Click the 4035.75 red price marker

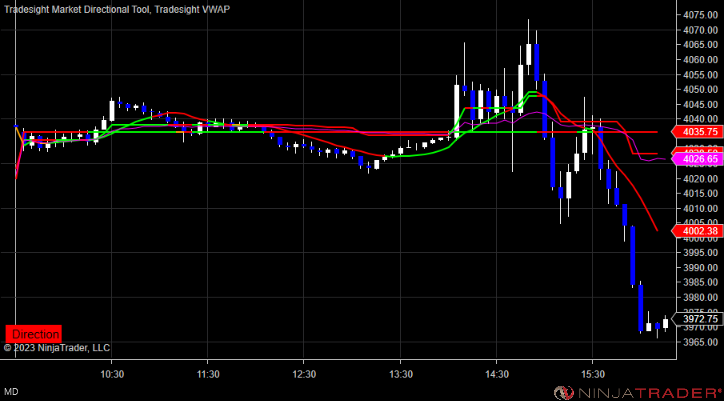pos(697,132)
